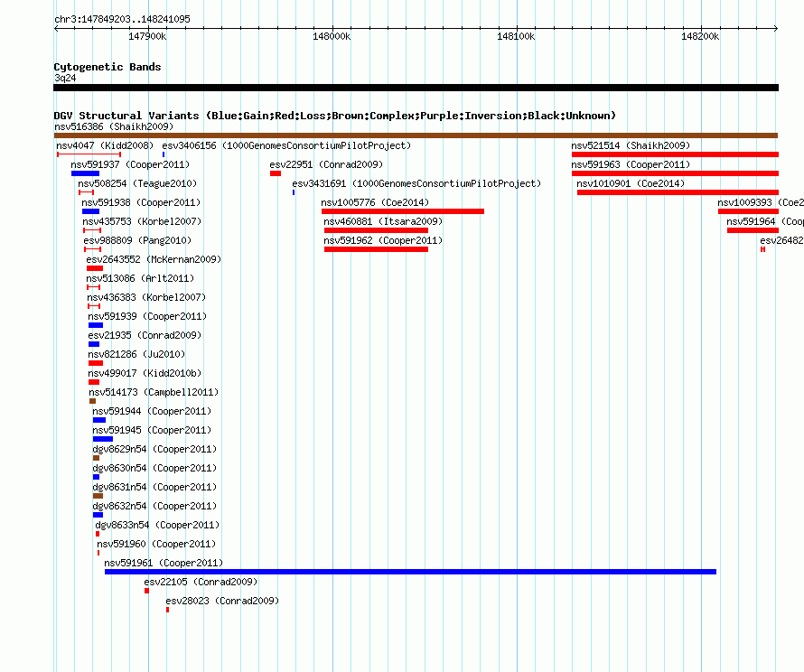Open nsv591962 (Cooper2011) variant
The height and width of the screenshot is (672, 804).
tap(383, 240)
